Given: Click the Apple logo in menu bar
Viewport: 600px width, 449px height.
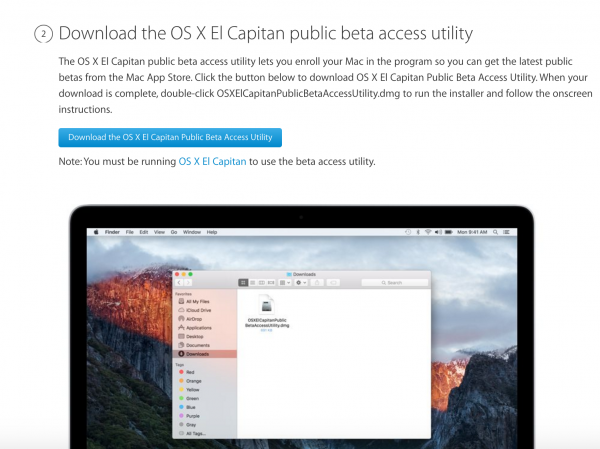Looking at the screenshot, I should 97,231.
